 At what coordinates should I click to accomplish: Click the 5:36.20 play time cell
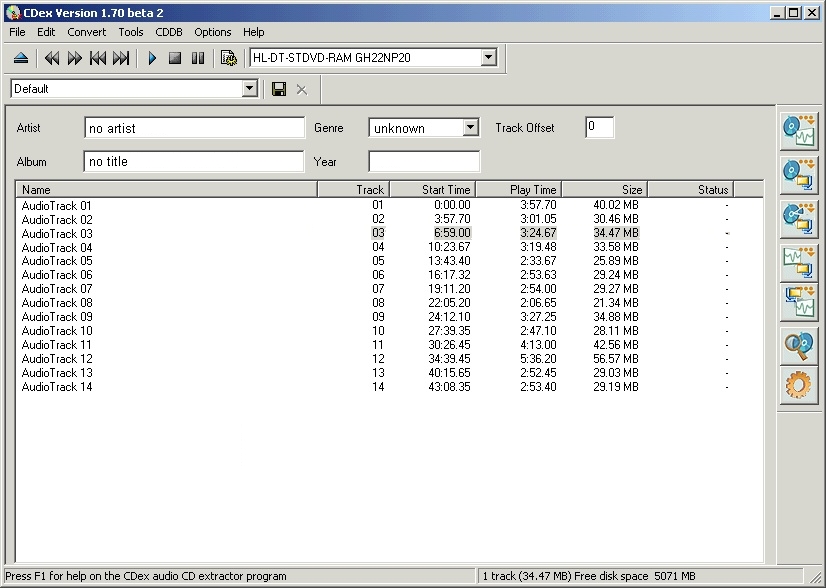pos(538,359)
